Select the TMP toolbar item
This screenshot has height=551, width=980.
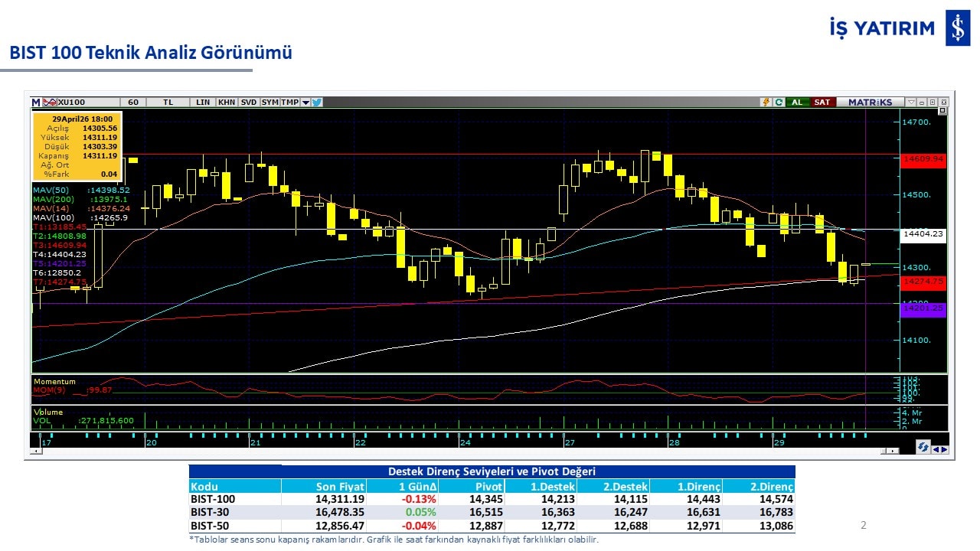point(289,102)
